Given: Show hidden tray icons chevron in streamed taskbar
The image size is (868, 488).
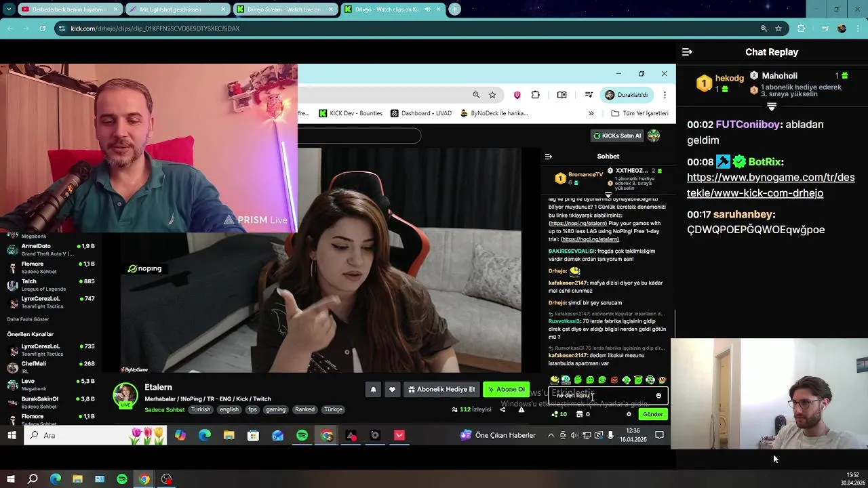Looking at the screenshot, I should pyautogui.click(x=551, y=435).
